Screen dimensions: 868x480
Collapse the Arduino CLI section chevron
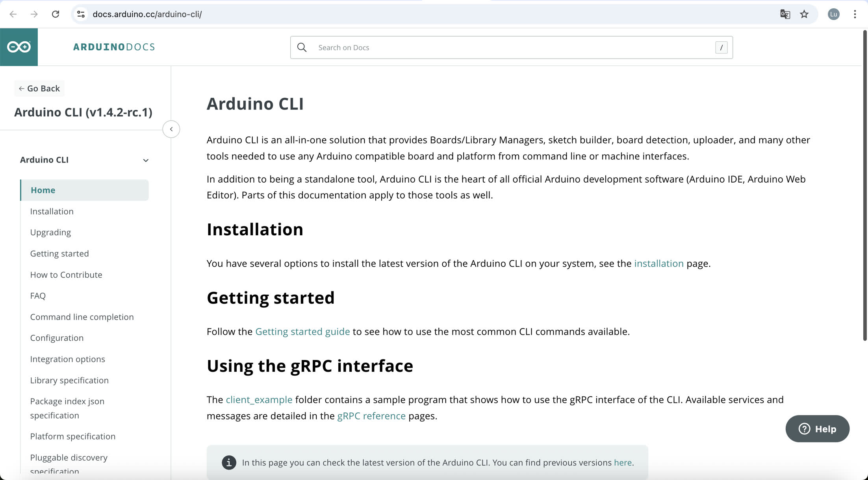pos(146,160)
